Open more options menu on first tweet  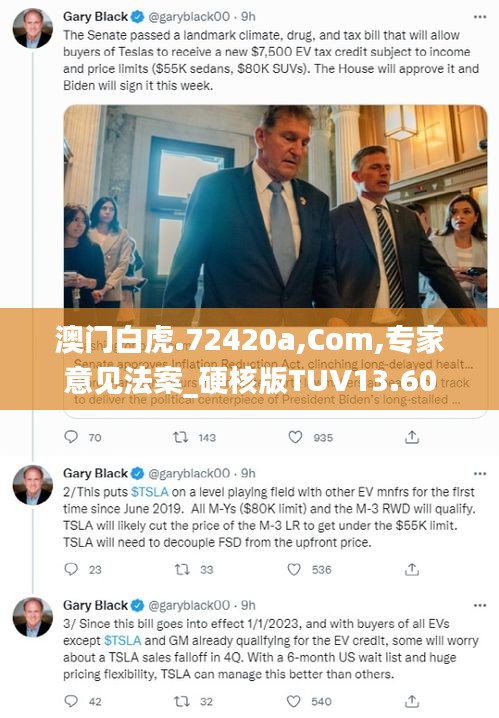tap(480, 17)
